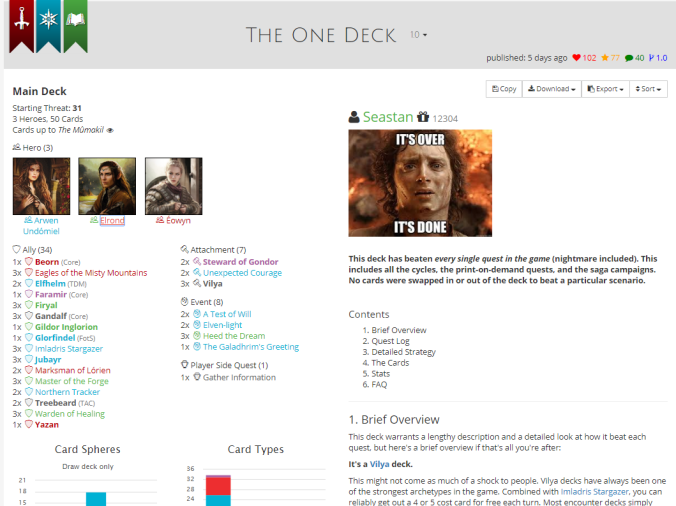Open Seastan's user profile link
The height and width of the screenshot is (506, 676).
click(x=388, y=117)
